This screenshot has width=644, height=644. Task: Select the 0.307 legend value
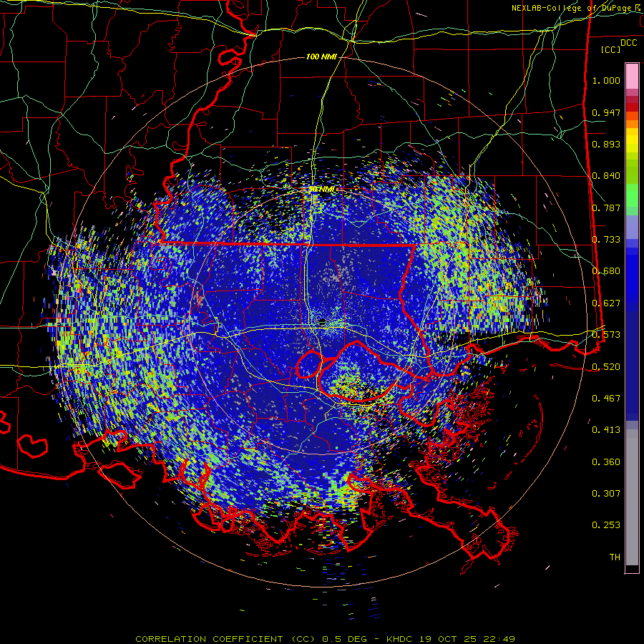606,494
